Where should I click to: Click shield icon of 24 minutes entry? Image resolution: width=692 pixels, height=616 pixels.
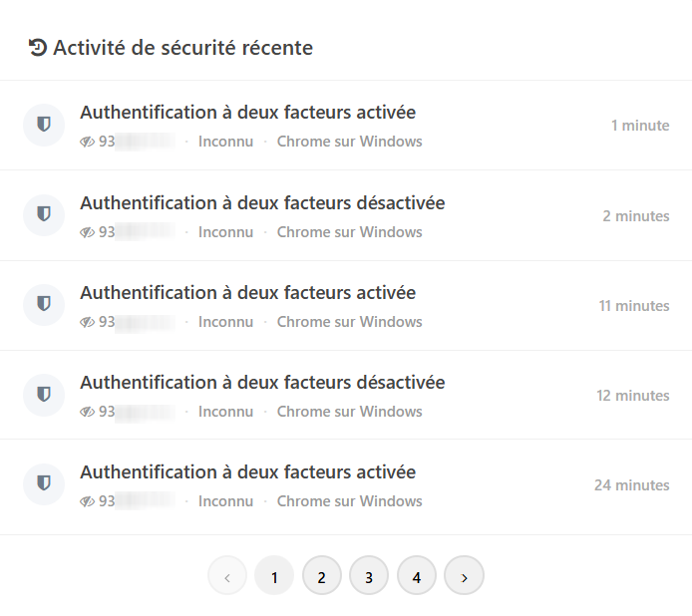44,484
